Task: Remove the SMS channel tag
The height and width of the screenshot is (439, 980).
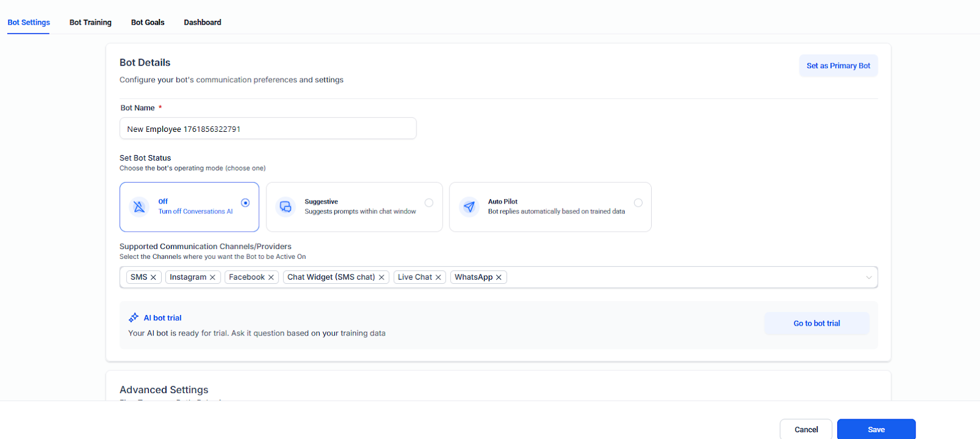Action: (x=153, y=277)
